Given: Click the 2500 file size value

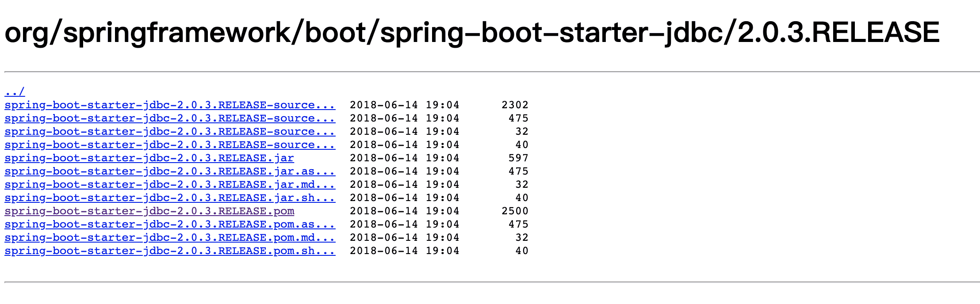Looking at the screenshot, I should (x=515, y=211).
